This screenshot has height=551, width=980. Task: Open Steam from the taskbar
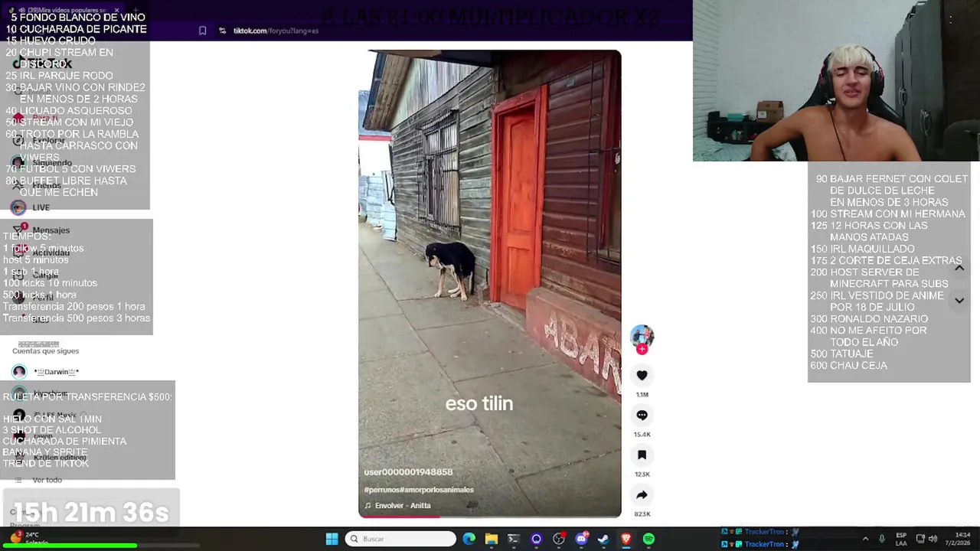tap(603, 539)
